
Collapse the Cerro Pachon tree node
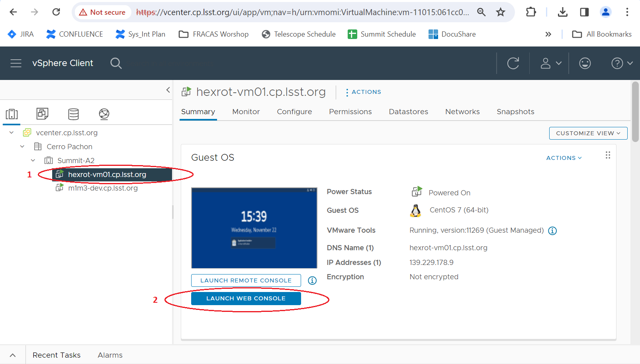pos(22,146)
